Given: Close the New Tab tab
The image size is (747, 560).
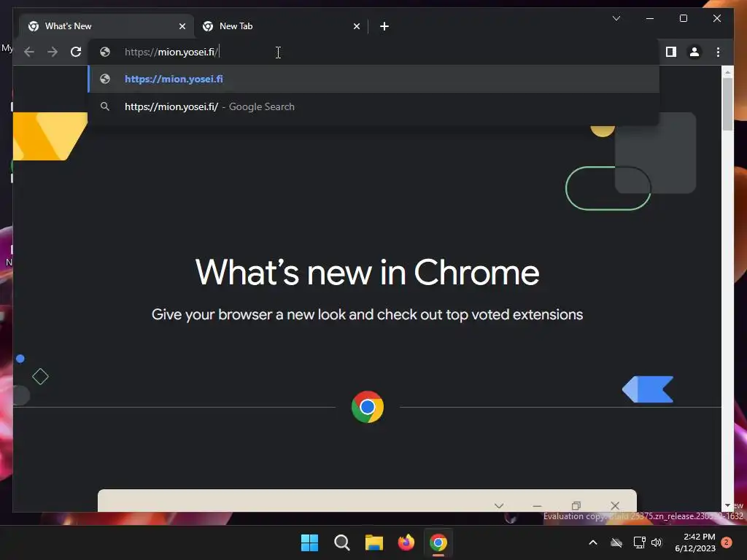Looking at the screenshot, I should (x=356, y=26).
